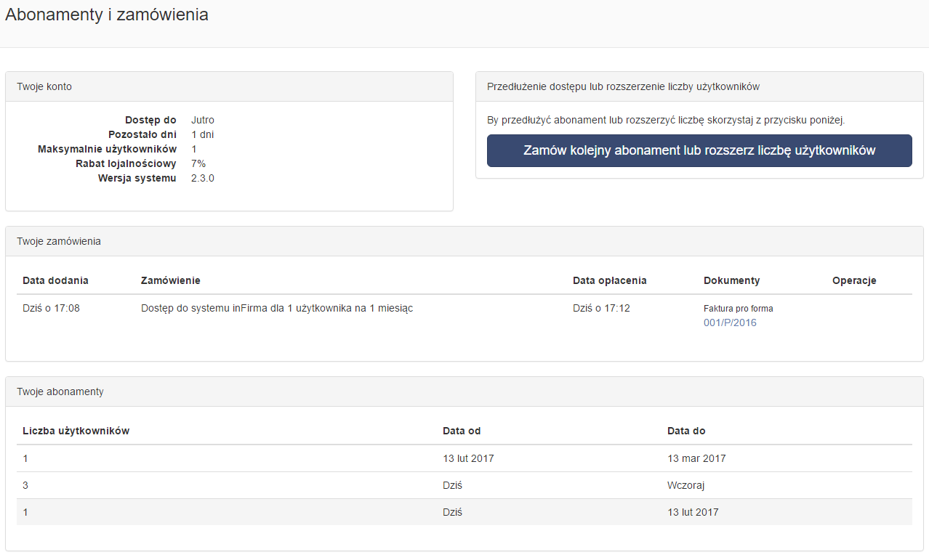Click 'Data od' cell in row ending 13 mar 2017
Viewport: 929px width, 560px height.
468,458
